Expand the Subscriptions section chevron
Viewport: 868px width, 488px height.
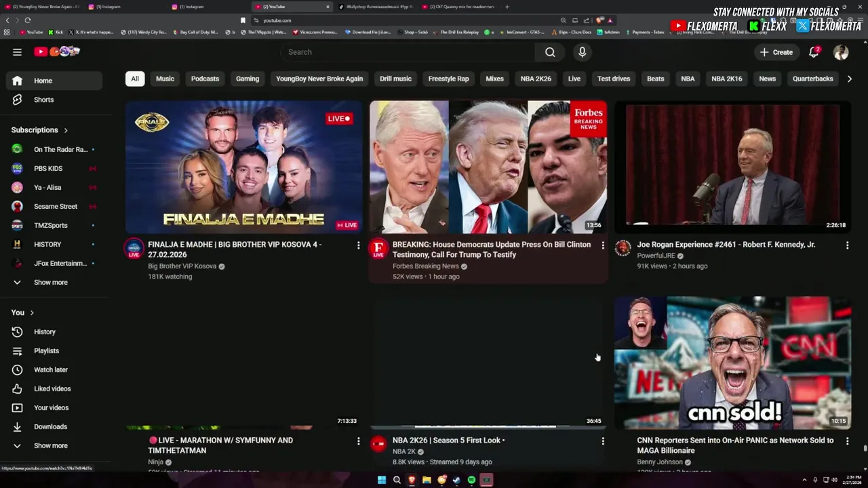click(x=66, y=130)
